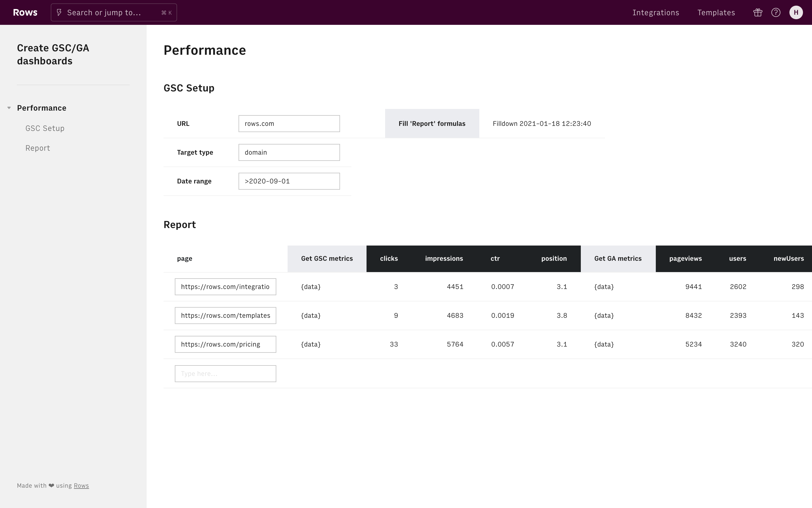Open the gift rewards icon
812x508 pixels.
758,12
